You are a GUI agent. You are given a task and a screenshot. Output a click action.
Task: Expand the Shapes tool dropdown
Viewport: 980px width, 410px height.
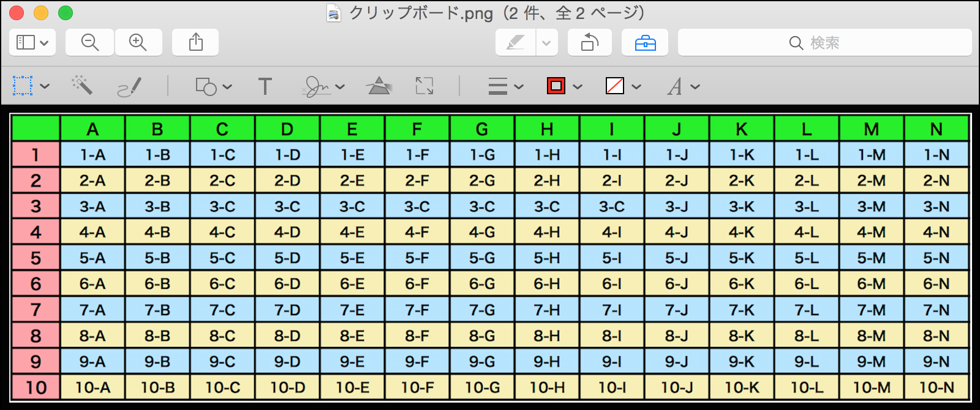(214, 86)
